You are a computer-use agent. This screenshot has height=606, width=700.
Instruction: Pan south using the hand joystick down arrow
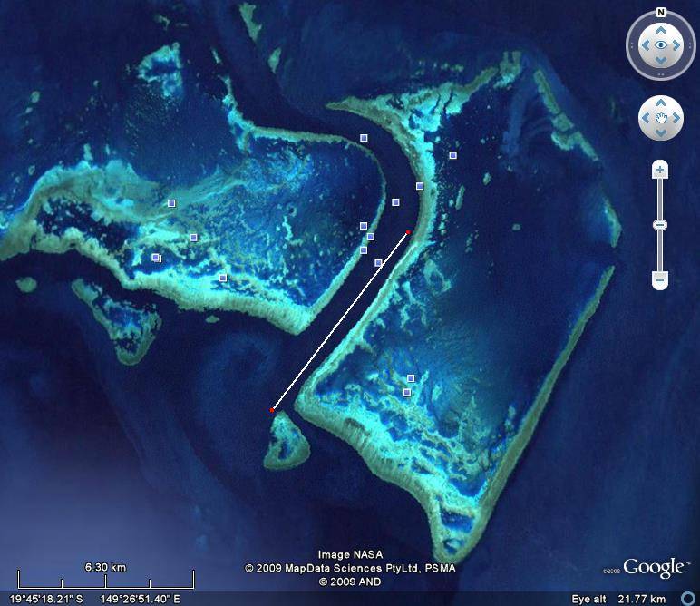661,132
